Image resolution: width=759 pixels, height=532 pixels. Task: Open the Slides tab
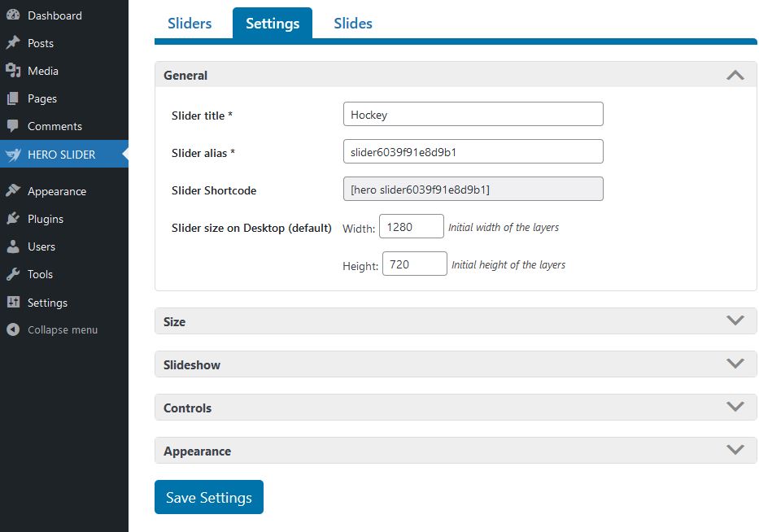[353, 24]
